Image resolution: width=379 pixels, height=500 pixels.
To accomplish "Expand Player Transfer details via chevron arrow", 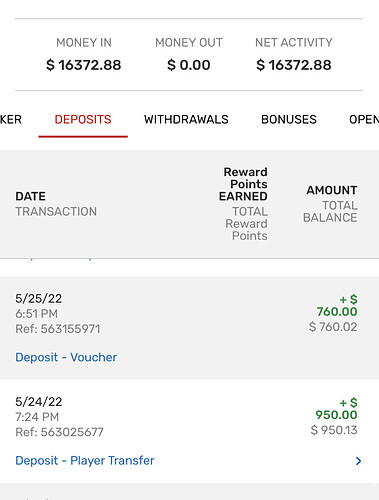I will pyautogui.click(x=358, y=461).
